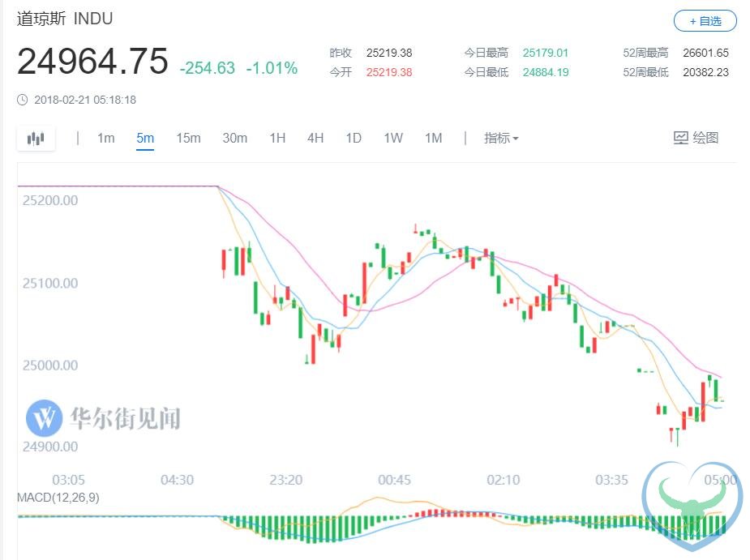Click the drawing board icon next to 绘图
This screenshot has width=750, height=560.
point(680,139)
